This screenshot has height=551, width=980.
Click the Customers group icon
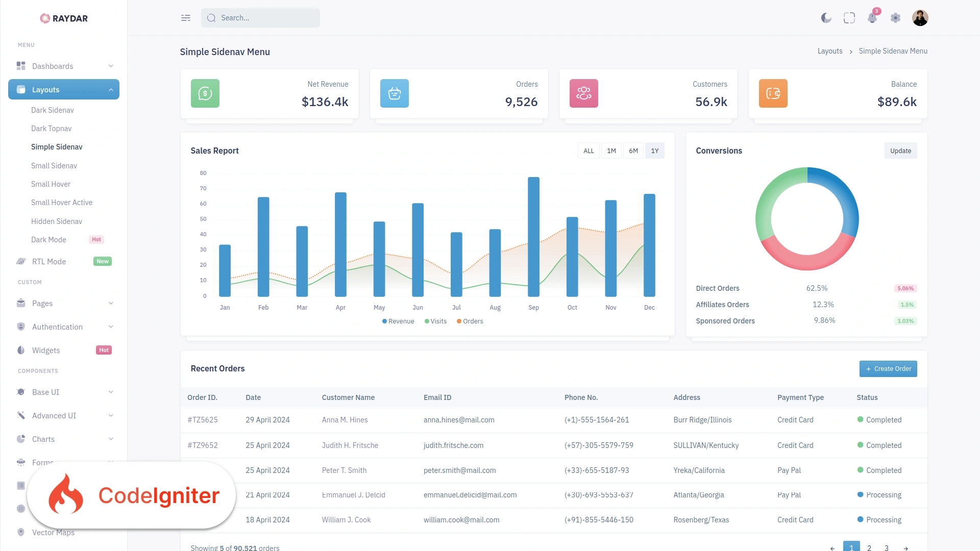pos(584,93)
